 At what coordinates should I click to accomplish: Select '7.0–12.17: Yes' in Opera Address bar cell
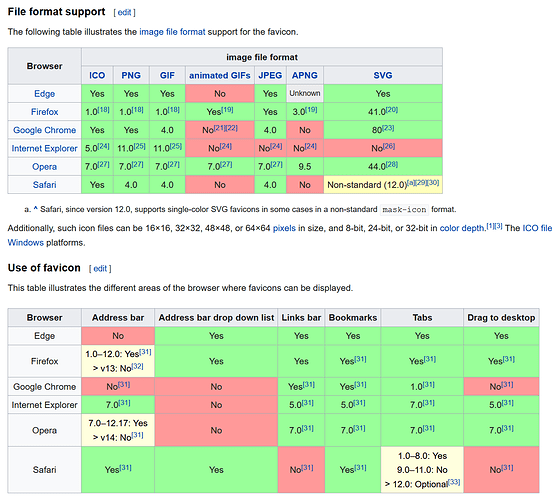[x=118, y=423]
